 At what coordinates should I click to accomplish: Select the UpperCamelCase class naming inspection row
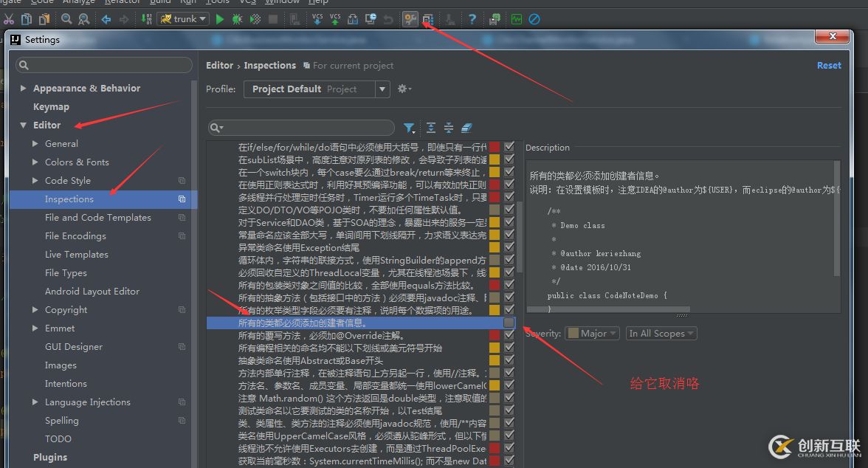(x=360, y=436)
